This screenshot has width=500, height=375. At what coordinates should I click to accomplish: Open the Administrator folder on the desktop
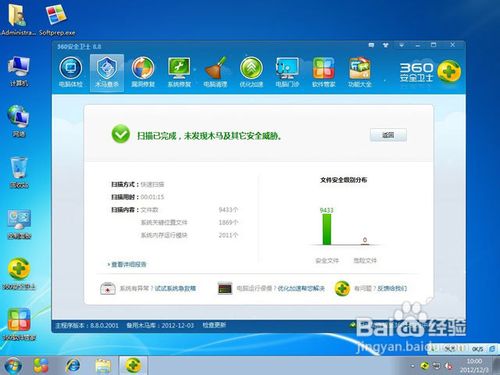coord(17,19)
